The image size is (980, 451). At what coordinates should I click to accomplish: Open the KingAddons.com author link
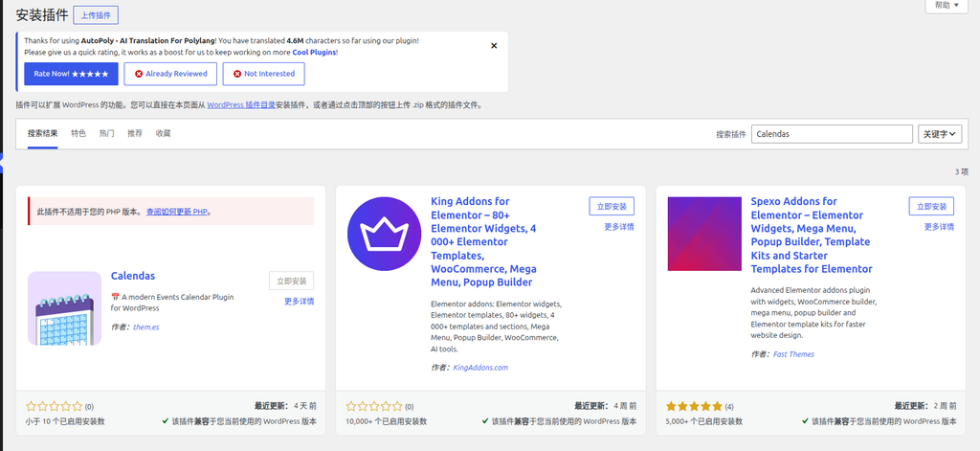coord(480,368)
